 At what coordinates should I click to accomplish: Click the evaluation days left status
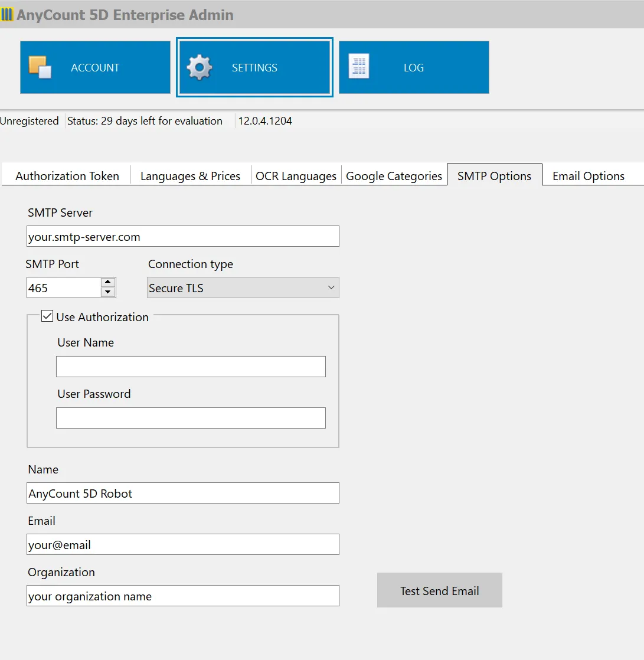[x=145, y=121]
